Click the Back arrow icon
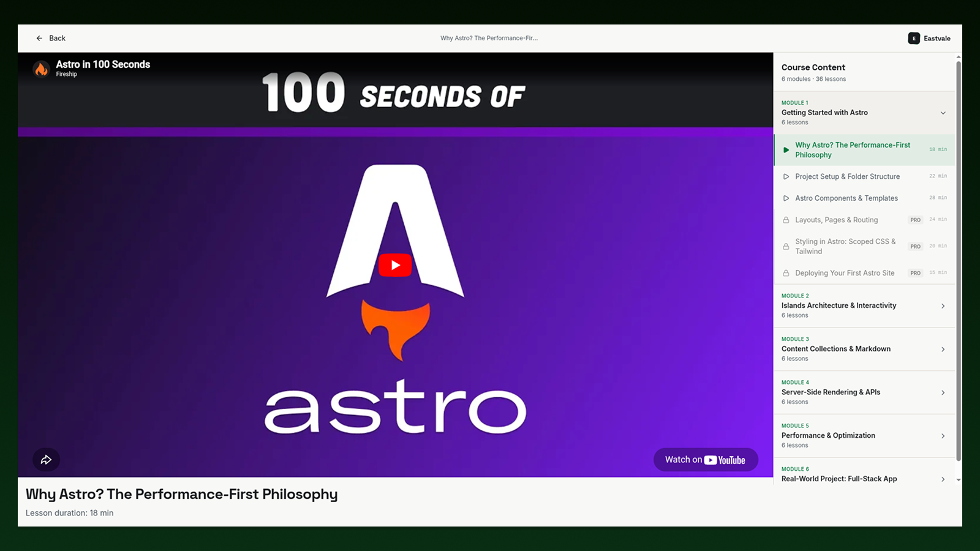The height and width of the screenshot is (551, 980). pyautogui.click(x=39, y=38)
